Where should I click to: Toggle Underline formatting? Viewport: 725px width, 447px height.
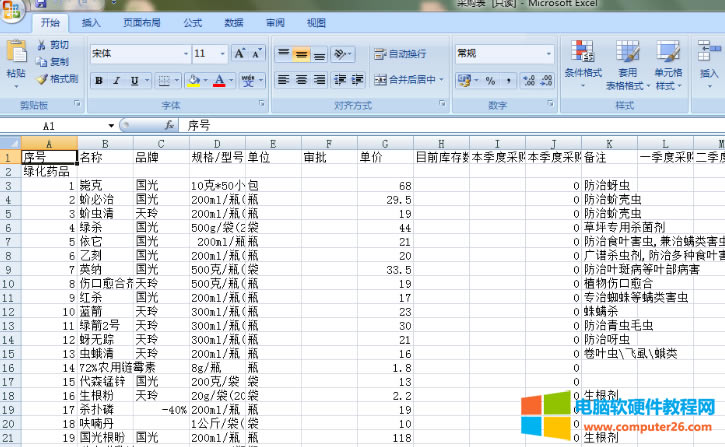135,81
